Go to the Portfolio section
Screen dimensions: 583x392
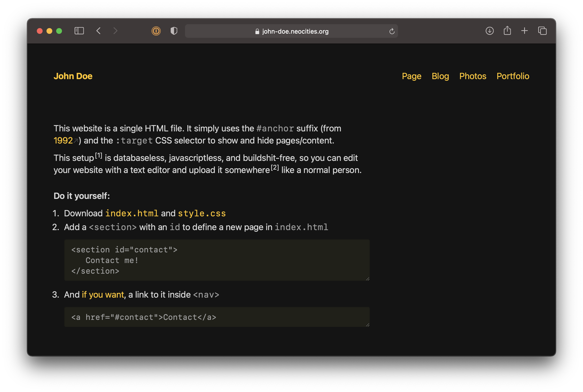(513, 76)
